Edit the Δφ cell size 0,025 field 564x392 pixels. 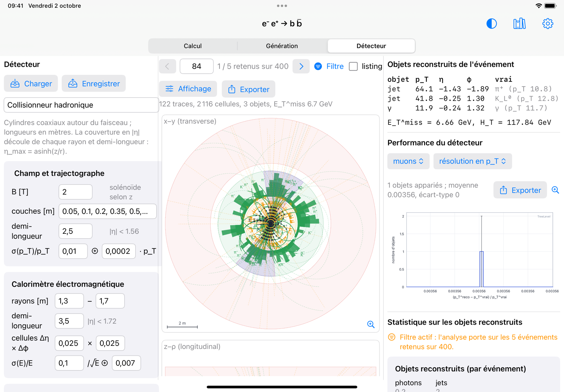[x=110, y=343]
